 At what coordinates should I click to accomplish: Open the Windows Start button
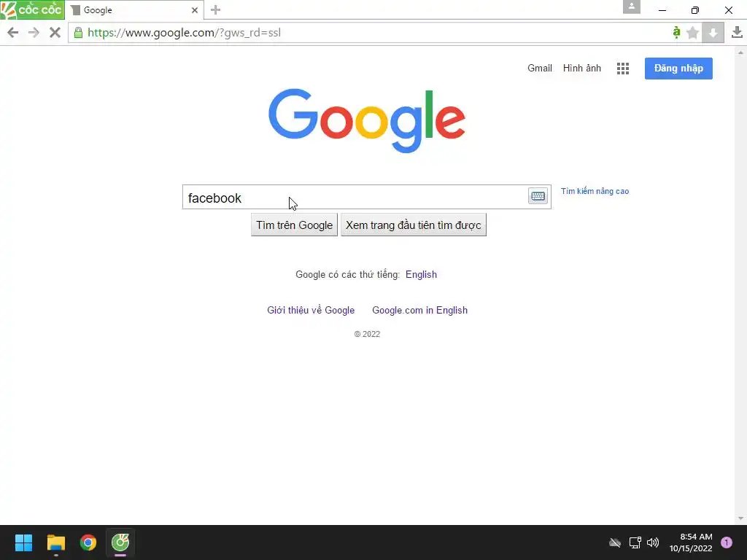coord(23,542)
